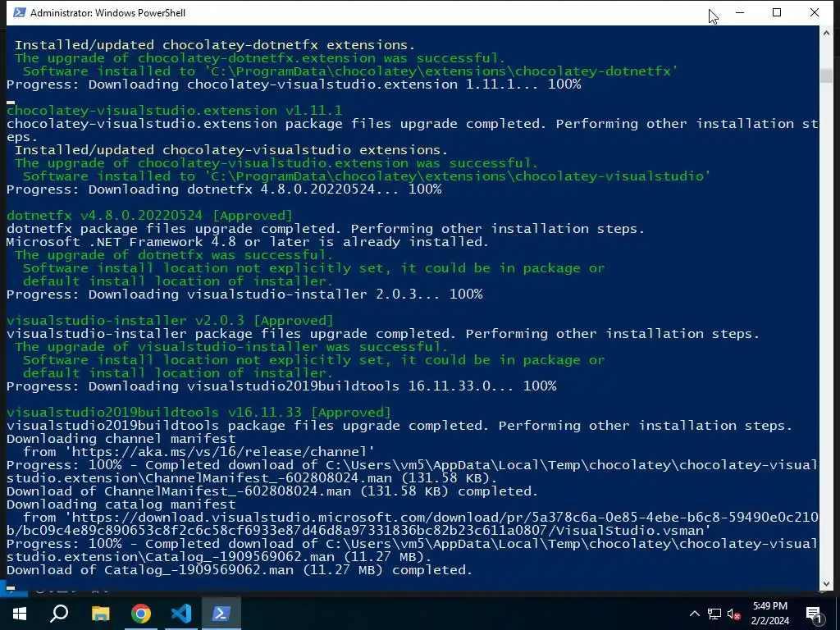Viewport: 840px width, 630px height.
Task: Click the 'Administrator: Windows PowerShell' title text
Action: click(107, 13)
